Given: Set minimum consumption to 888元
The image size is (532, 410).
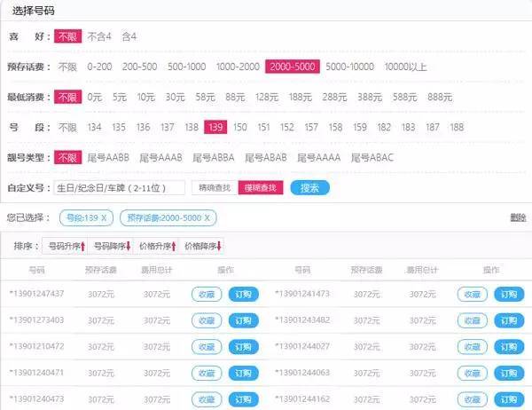Looking at the screenshot, I should pyautogui.click(x=440, y=97).
